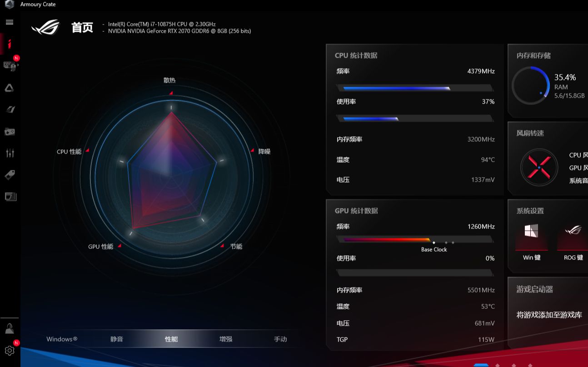
Task: Select the 增强 turbo mode tab
Action: [226, 339]
